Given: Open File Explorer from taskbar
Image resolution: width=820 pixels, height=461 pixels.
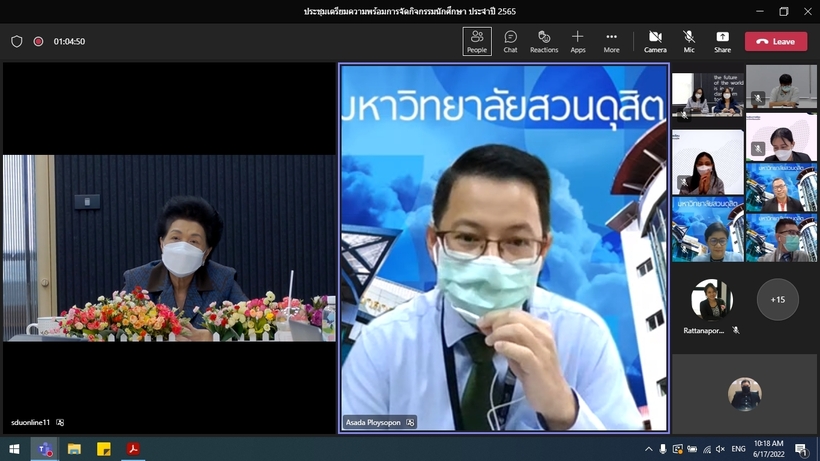Looking at the screenshot, I should click(74, 448).
